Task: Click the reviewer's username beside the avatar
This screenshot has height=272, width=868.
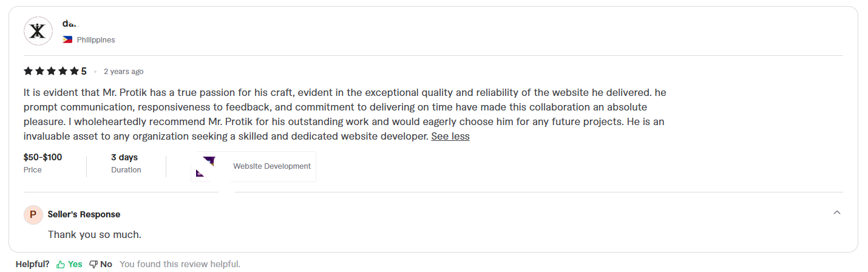Action: click(x=71, y=24)
